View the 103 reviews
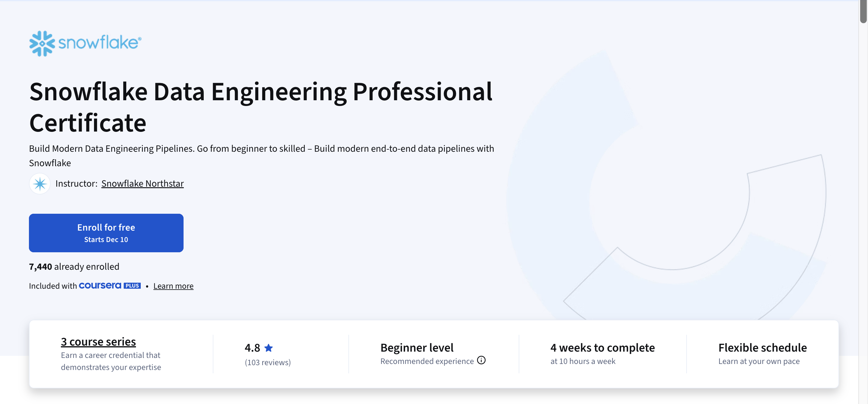The width and height of the screenshot is (868, 404). 268,362
